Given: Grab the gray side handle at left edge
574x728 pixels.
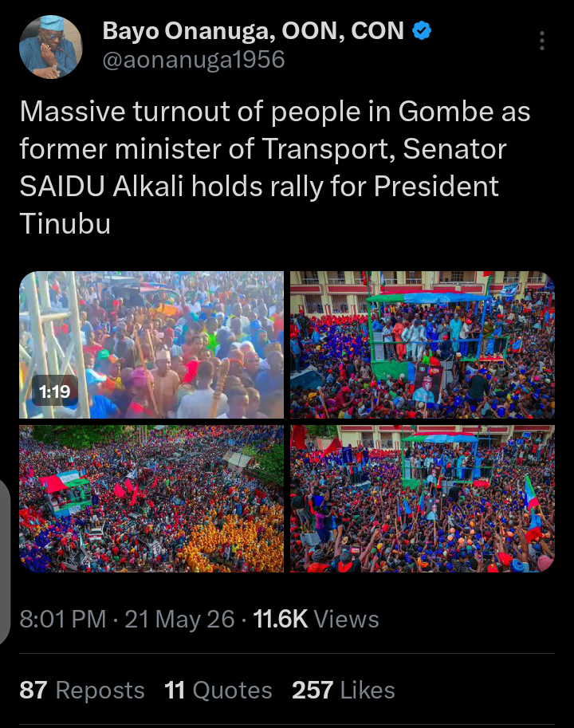Looking at the screenshot, I should coord(5,561).
